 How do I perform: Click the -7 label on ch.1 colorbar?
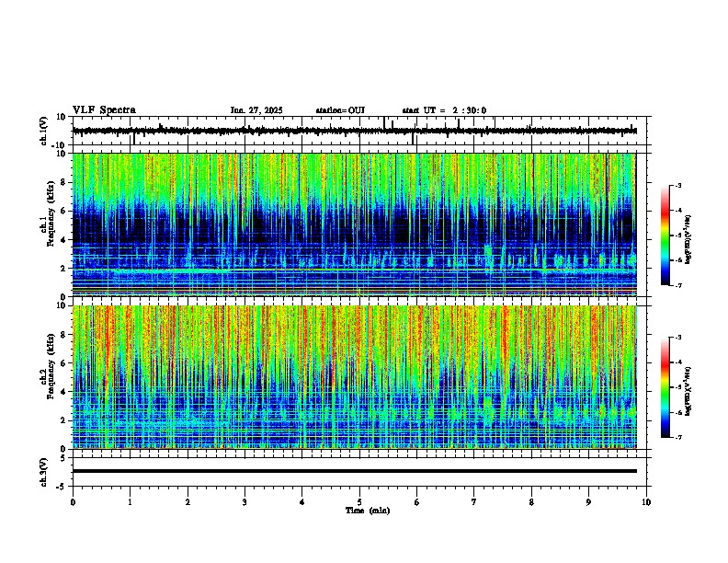pyautogui.click(x=677, y=285)
